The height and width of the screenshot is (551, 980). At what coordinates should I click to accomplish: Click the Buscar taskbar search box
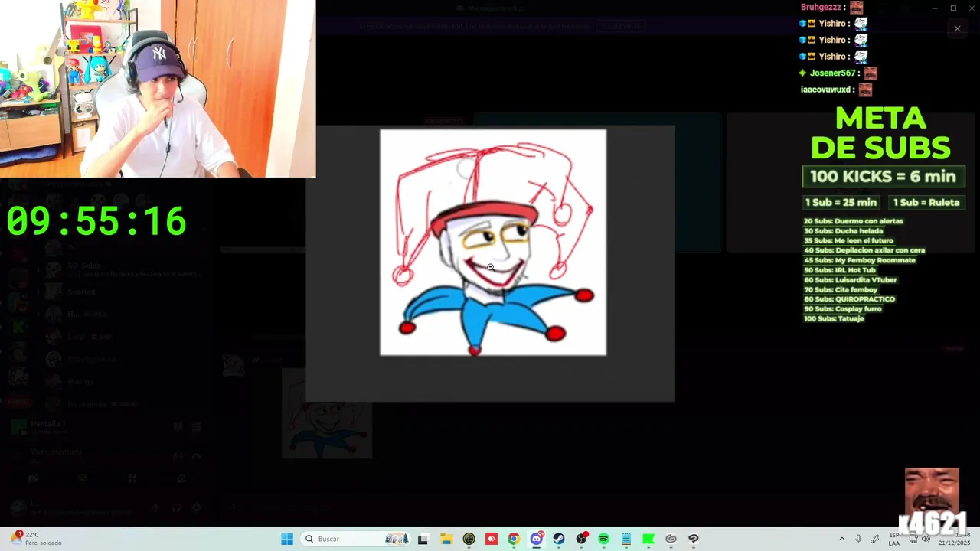click(357, 539)
